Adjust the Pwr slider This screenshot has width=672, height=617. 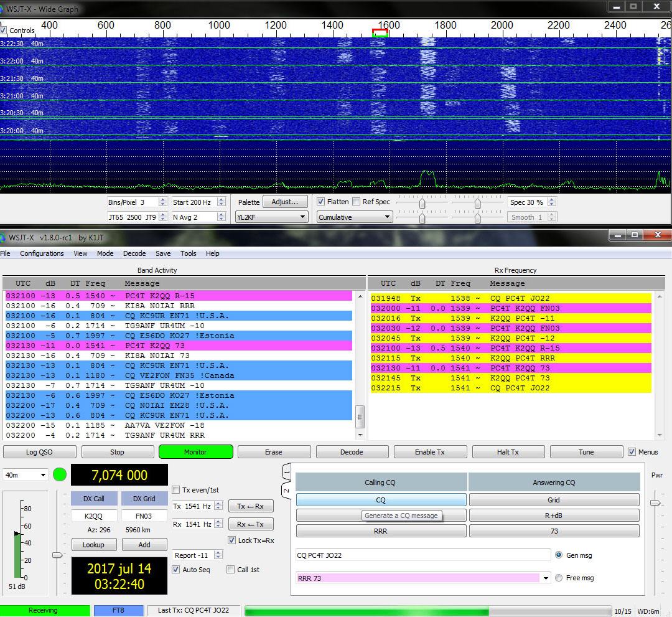pyautogui.click(x=655, y=502)
